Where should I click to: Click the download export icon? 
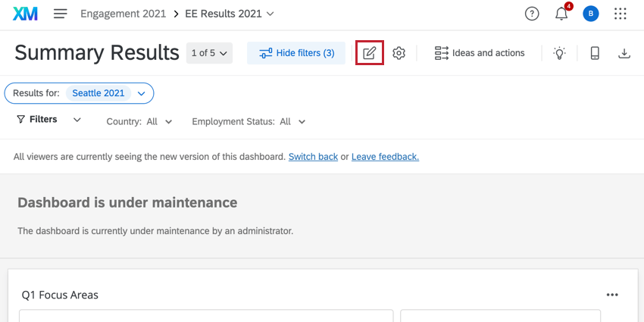(624, 53)
